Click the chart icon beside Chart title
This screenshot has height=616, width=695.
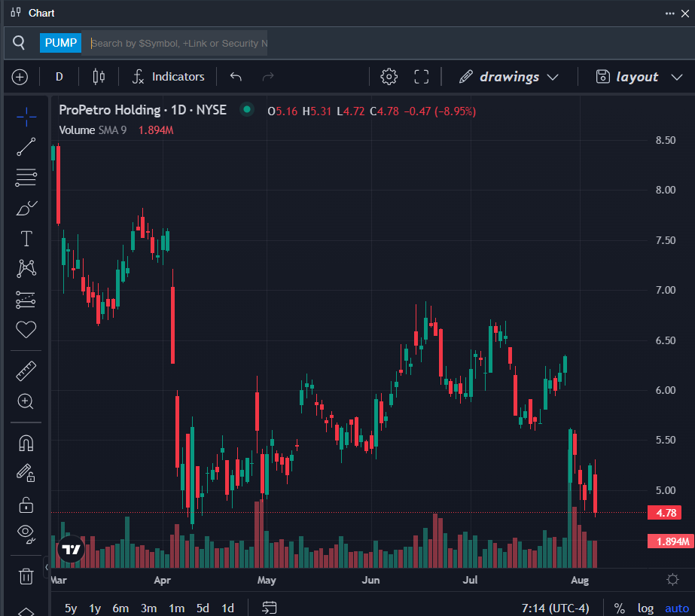16,12
